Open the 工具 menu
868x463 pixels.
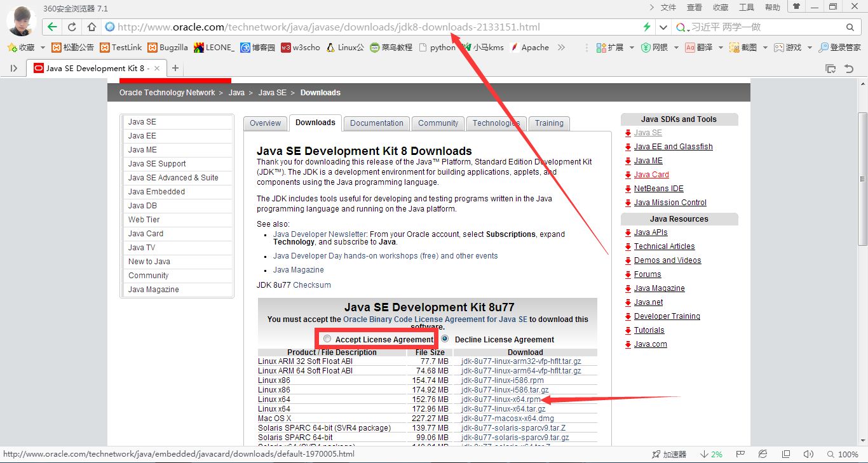747,8
